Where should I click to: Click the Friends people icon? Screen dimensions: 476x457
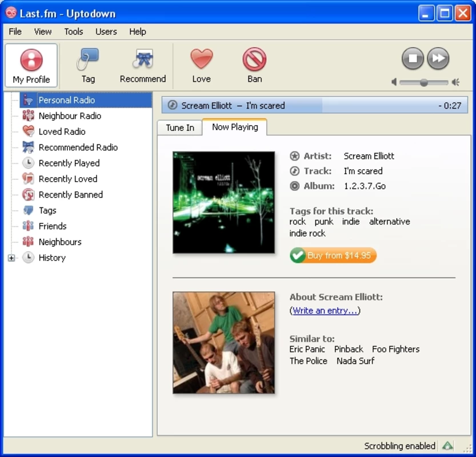tap(28, 226)
